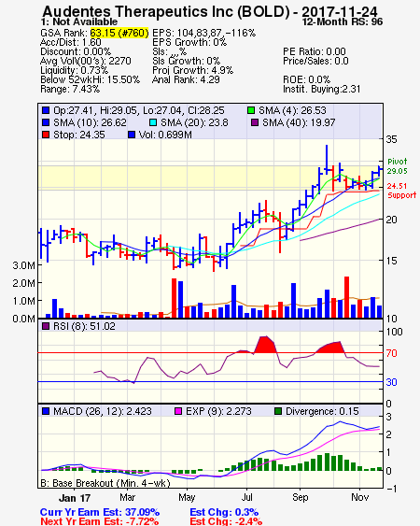Click the Stop: 24.35 legend text
This screenshot has height=526, width=420.
coord(79,135)
